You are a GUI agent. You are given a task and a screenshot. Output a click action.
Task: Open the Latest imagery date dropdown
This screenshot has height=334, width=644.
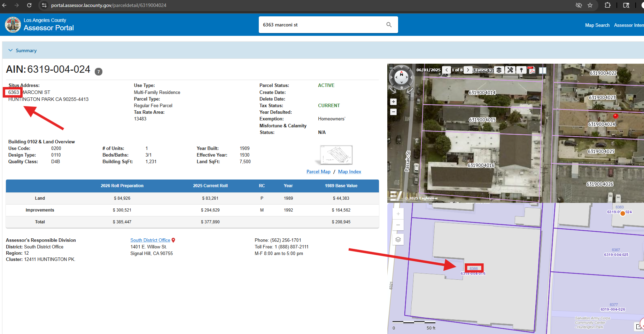click(x=483, y=70)
